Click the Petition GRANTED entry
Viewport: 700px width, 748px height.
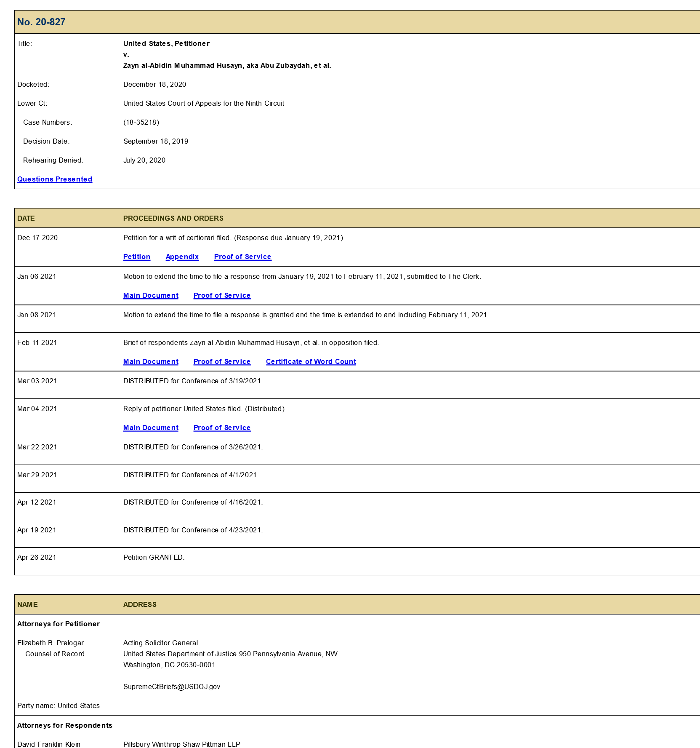tap(154, 557)
